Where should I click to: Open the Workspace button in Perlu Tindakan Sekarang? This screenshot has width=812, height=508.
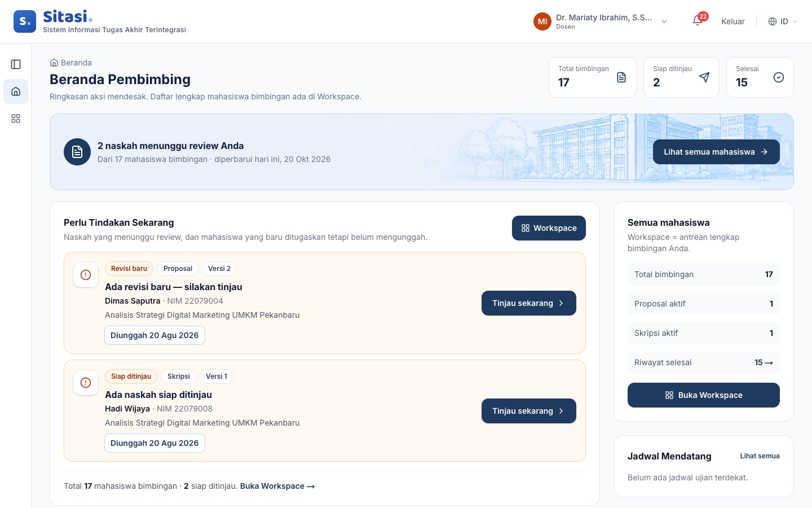click(549, 228)
